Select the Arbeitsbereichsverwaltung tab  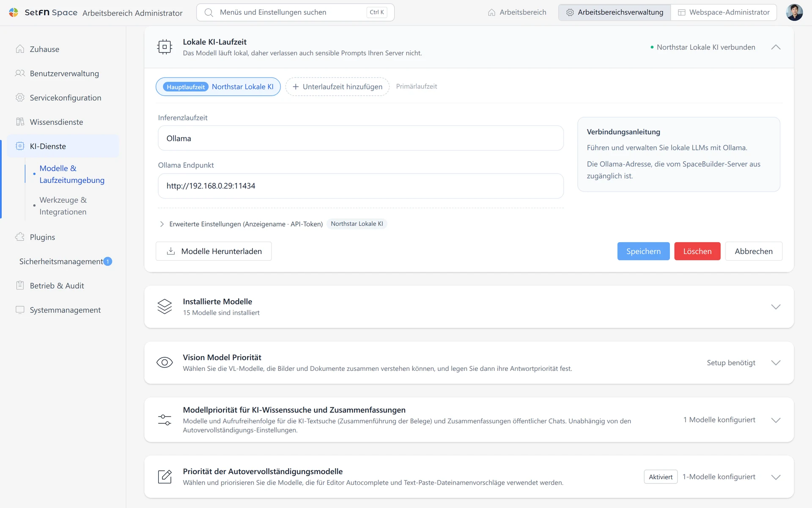pyautogui.click(x=614, y=12)
